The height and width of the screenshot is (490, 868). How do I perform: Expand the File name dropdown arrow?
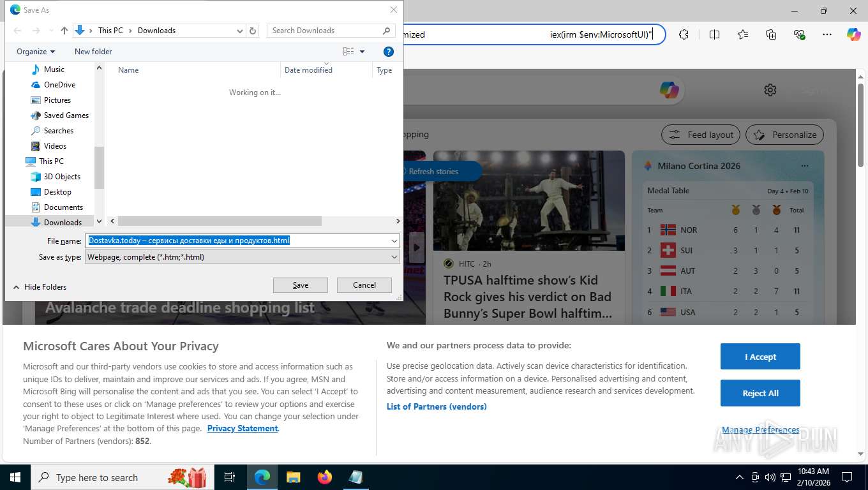[394, 241]
